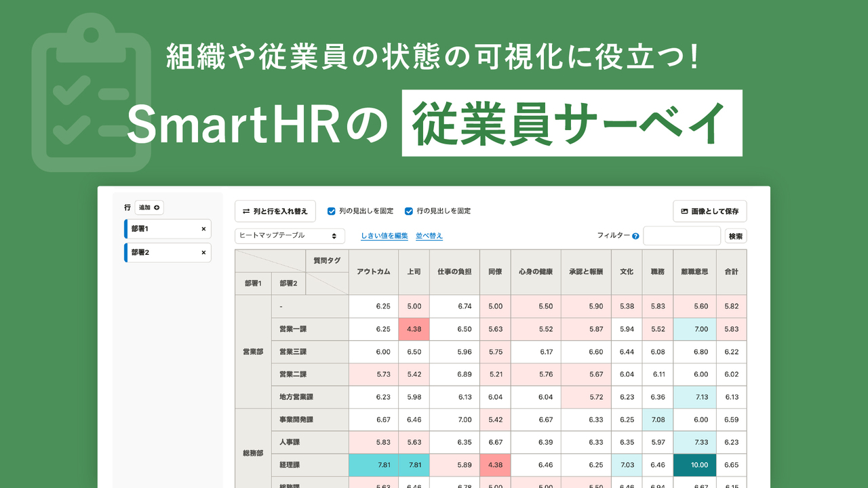Viewport: 868px width, 488px height.
Task: Click the 7.03 文化 cell in 経理課 row
Action: click(x=627, y=465)
